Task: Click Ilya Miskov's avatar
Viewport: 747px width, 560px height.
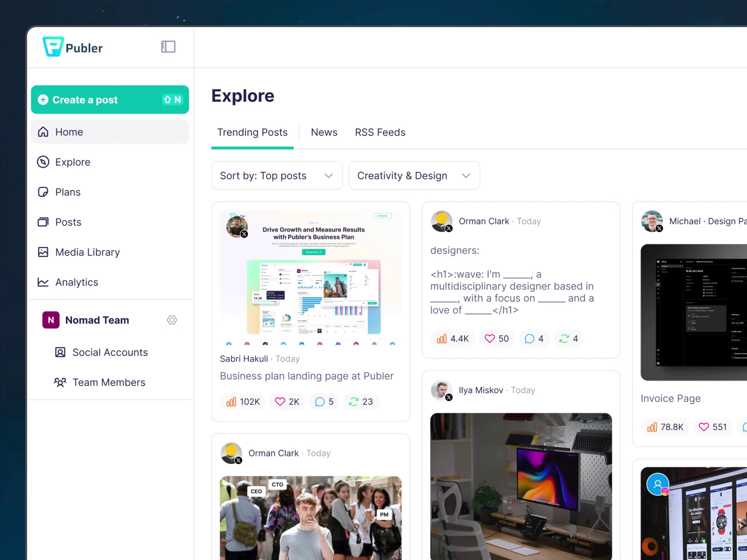Action: [442, 390]
